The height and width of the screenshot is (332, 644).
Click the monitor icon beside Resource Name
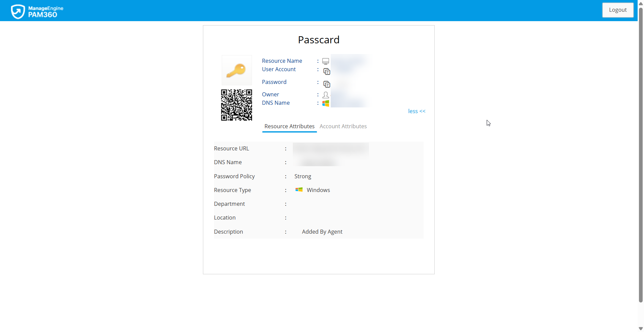pos(325,61)
